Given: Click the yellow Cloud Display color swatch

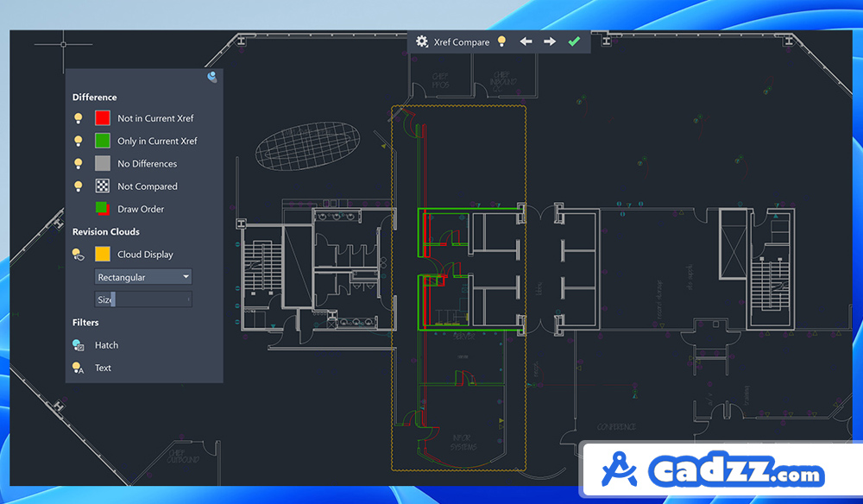Looking at the screenshot, I should [x=103, y=255].
